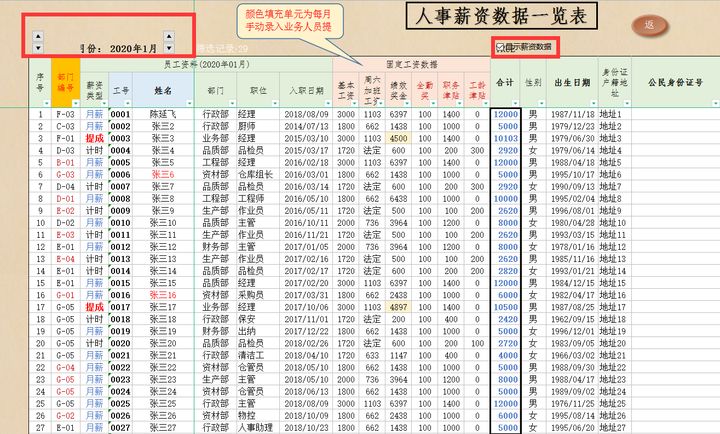Screen dimensions: 720x434
Task: Open the 工号 column filter dropdown
Action: [128, 103]
